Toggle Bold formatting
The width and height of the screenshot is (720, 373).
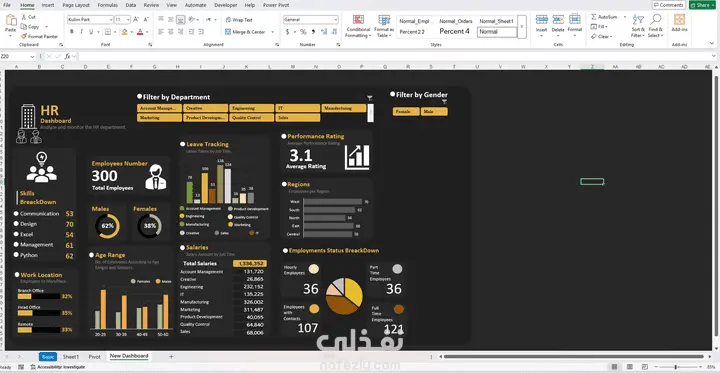(x=72, y=32)
